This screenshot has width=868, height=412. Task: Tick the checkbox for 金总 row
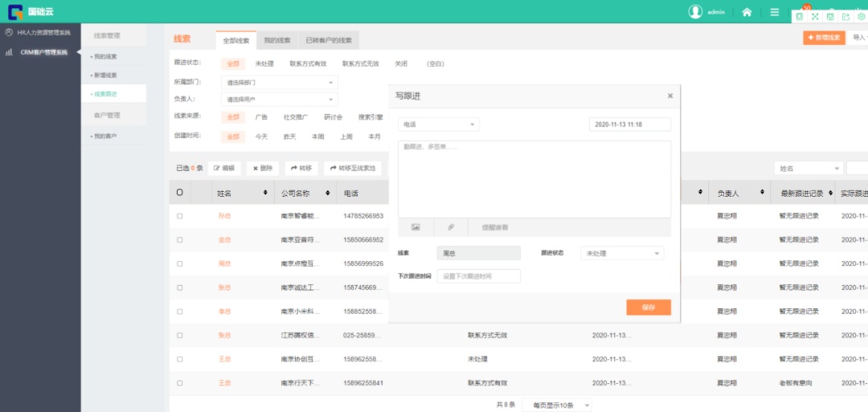180,239
